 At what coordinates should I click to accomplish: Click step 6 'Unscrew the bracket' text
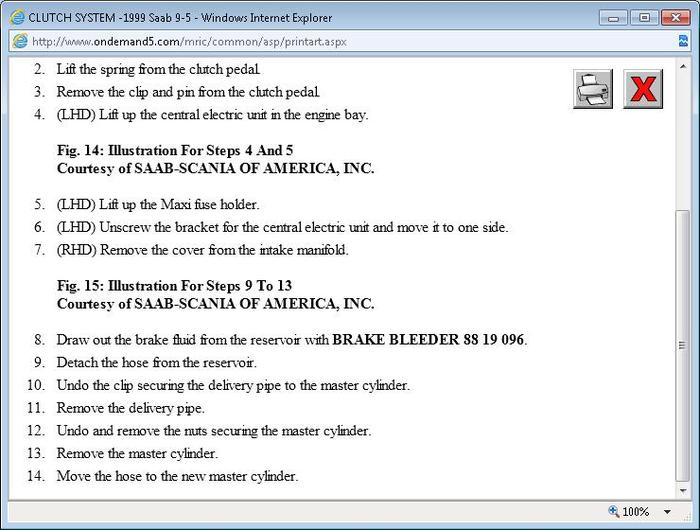coord(282,227)
